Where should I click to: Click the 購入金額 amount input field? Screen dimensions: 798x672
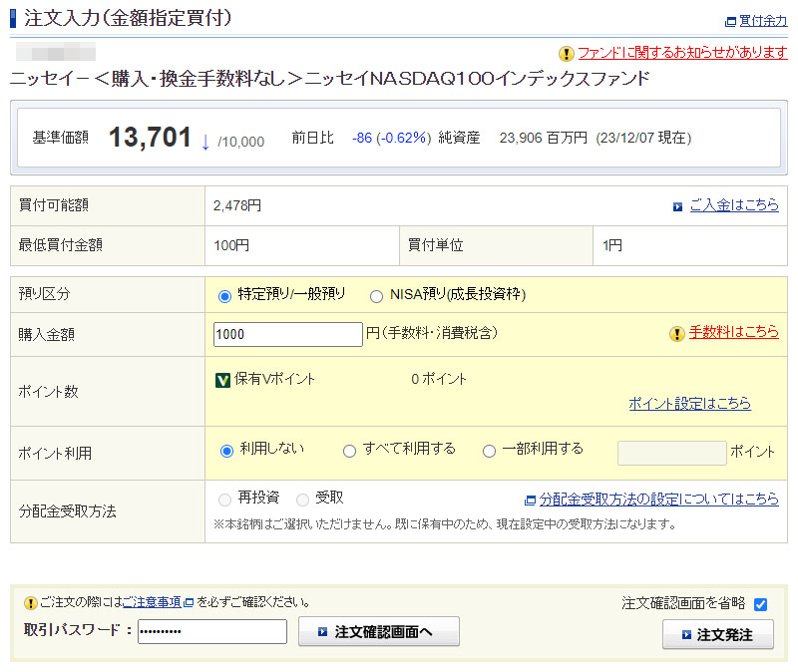(x=288, y=335)
